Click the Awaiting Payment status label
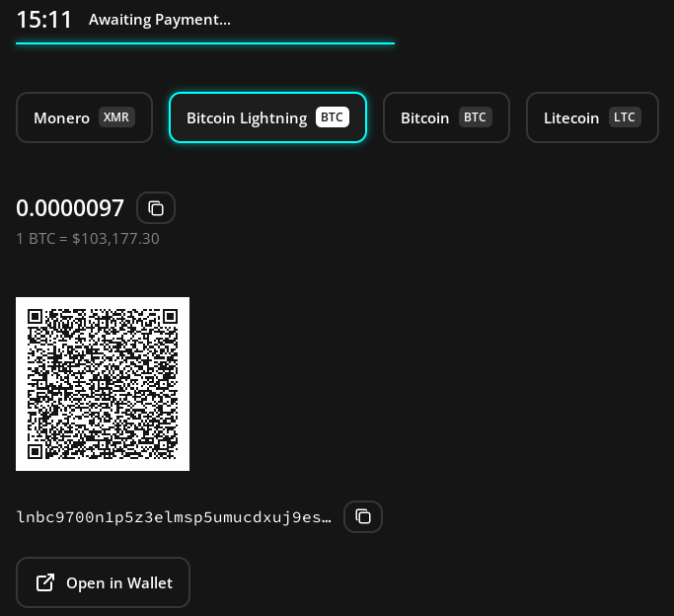This screenshot has width=674, height=616. [x=159, y=20]
